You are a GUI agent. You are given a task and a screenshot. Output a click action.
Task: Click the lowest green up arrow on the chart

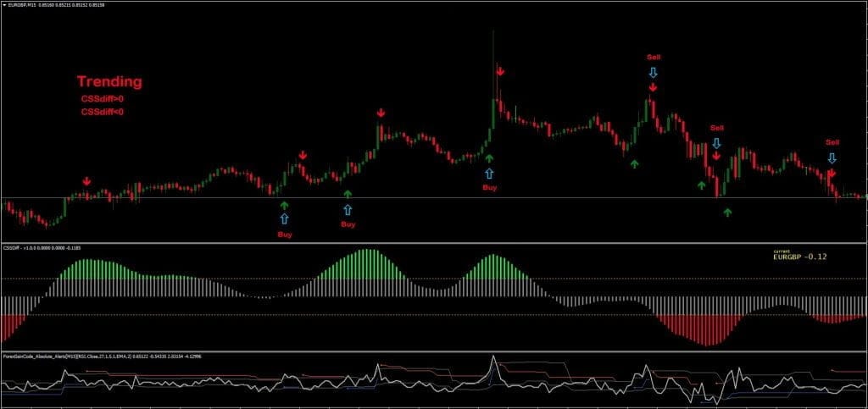pos(727,212)
